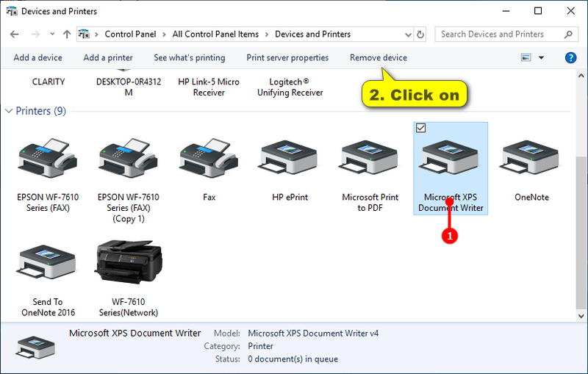This screenshot has height=374, width=588.
Task: Click the details pane printer thumbnail
Action: [x=35, y=346]
